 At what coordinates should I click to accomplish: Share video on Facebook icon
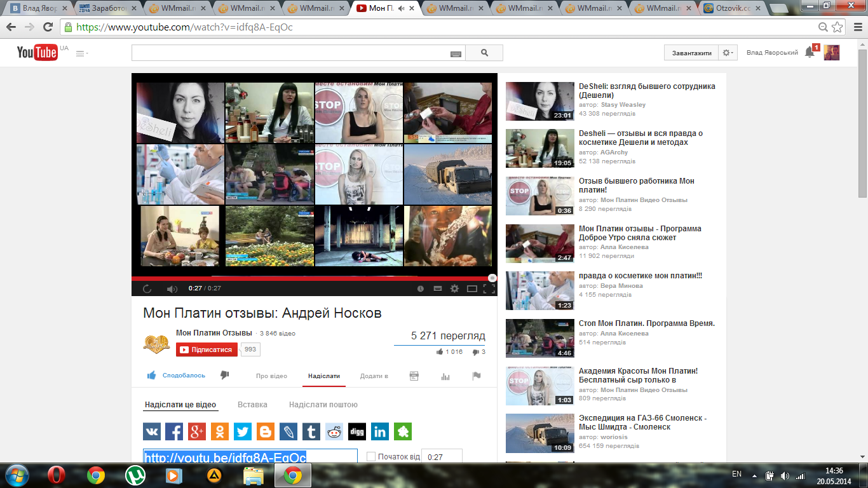(x=174, y=431)
